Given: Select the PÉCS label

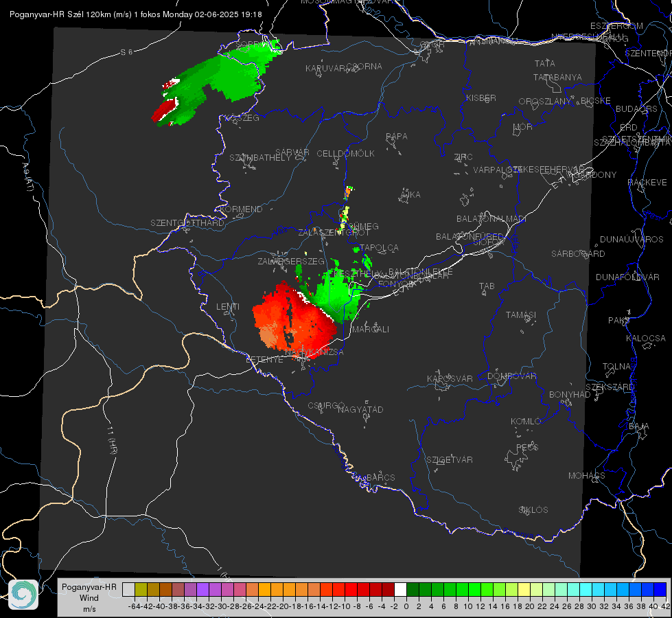Looking at the screenshot, I should click(x=526, y=447).
